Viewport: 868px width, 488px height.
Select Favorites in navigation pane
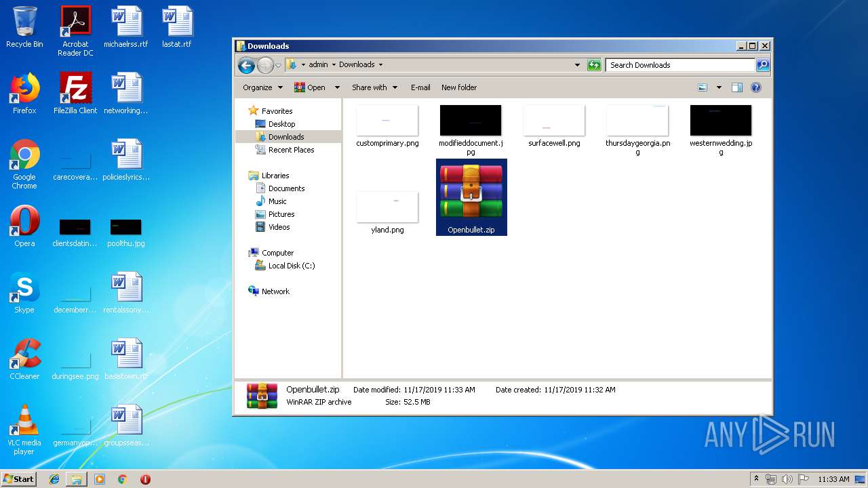click(271, 111)
